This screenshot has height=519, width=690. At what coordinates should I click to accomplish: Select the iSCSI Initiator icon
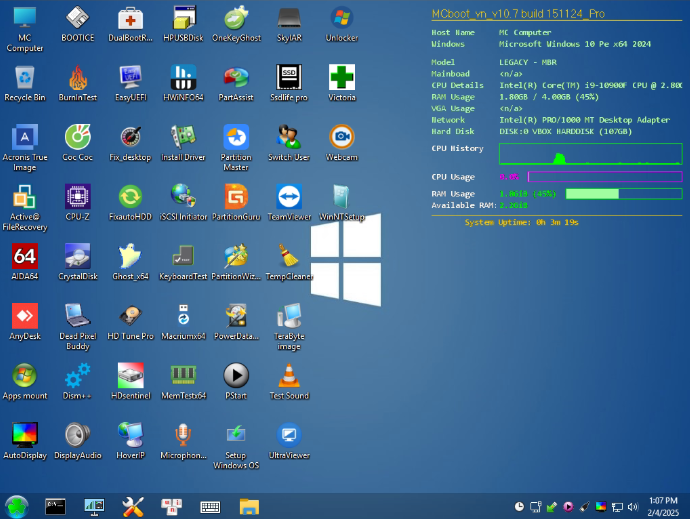(x=183, y=202)
